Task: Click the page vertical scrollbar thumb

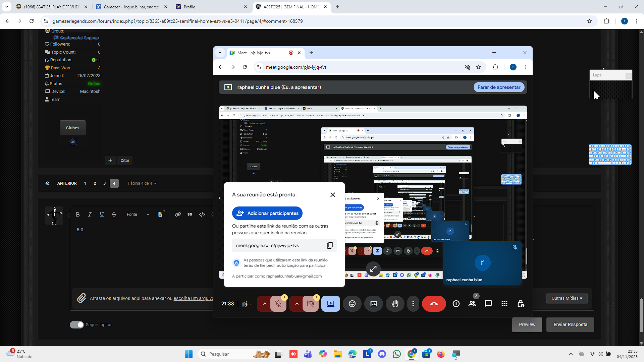Action: tap(641, 315)
